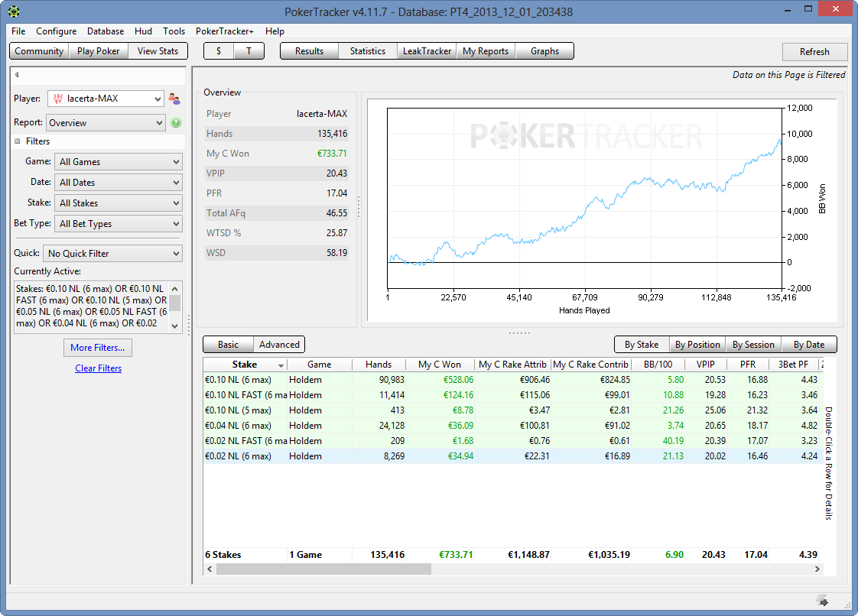Open the My Reports tab

(486, 51)
